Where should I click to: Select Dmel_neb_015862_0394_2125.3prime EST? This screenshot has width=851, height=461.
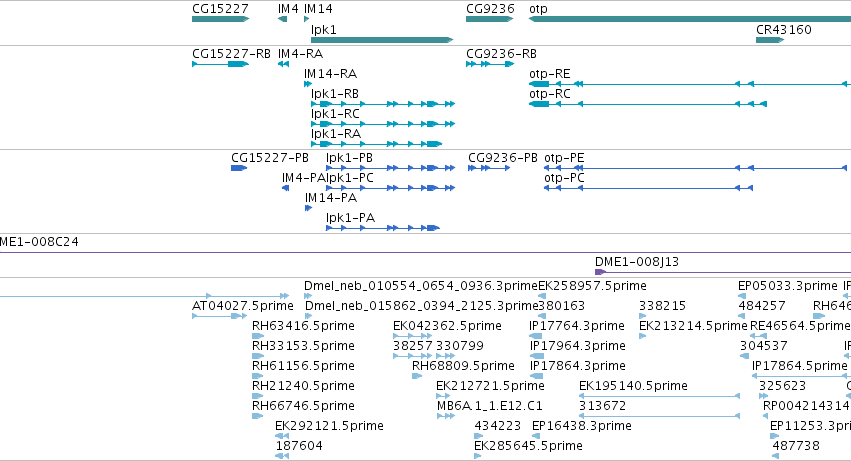(421, 306)
